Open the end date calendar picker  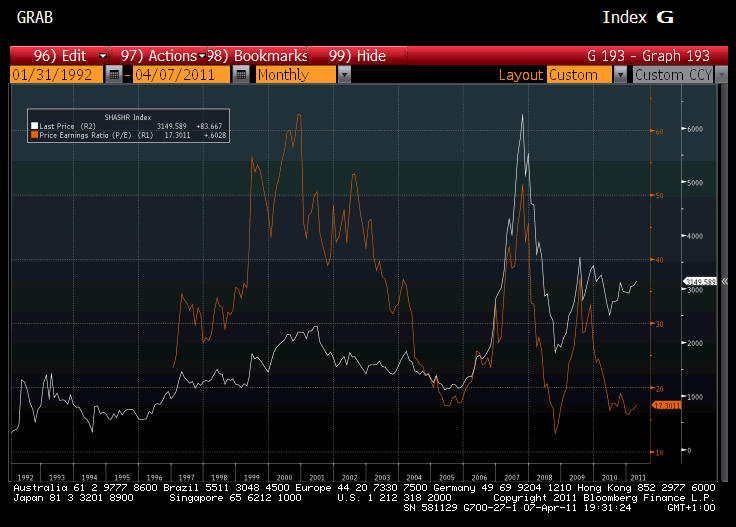point(240,75)
